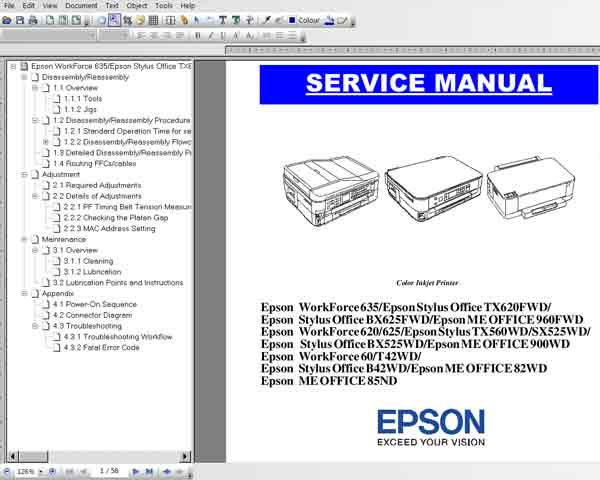Select the black T text tool
The width and height of the screenshot is (600, 480).
tap(222, 20)
